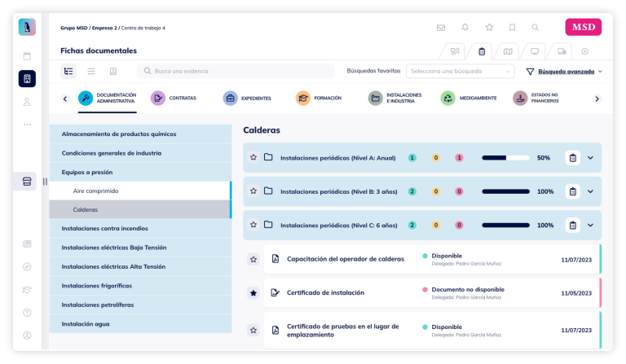Viewport: 626px width, 364px height.
Task: Open the mail envelope icon in top bar
Action: click(x=441, y=28)
